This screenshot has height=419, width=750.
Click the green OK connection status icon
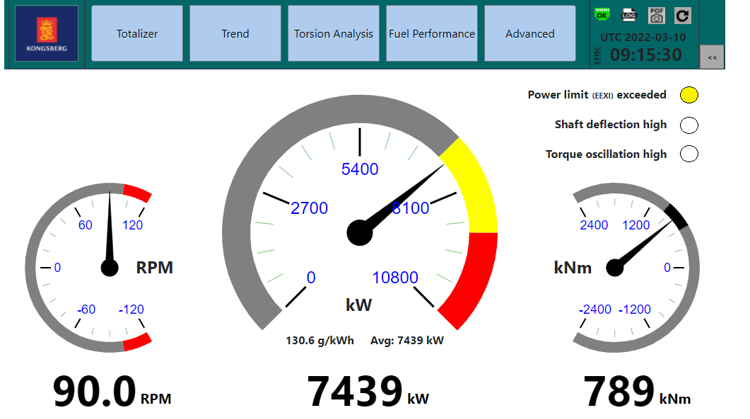pos(602,15)
